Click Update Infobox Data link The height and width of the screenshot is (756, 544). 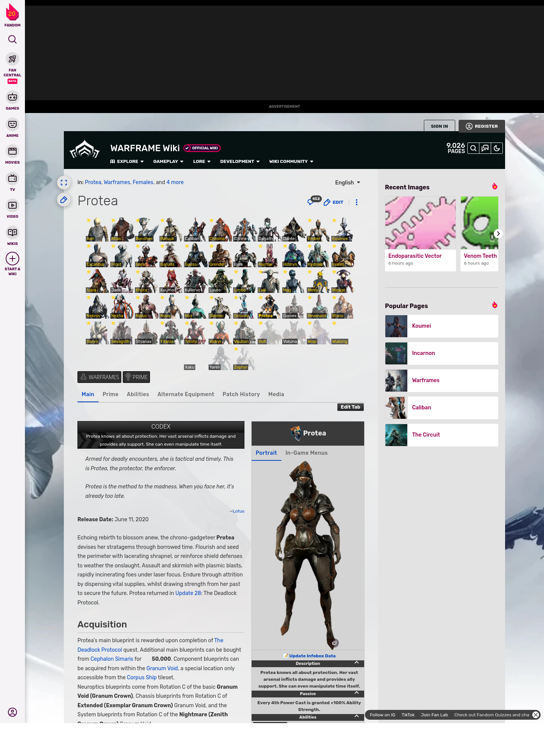[x=312, y=656]
